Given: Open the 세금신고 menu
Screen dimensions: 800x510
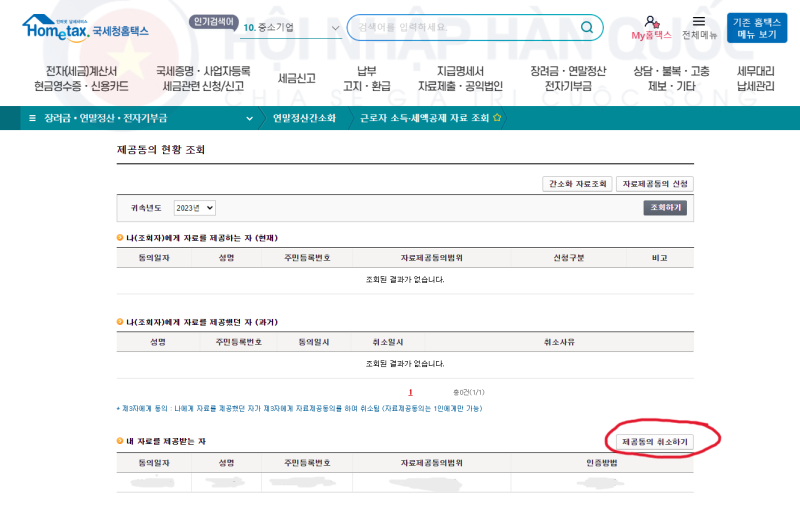Looking at the screenshot, I should click(296, 78).
